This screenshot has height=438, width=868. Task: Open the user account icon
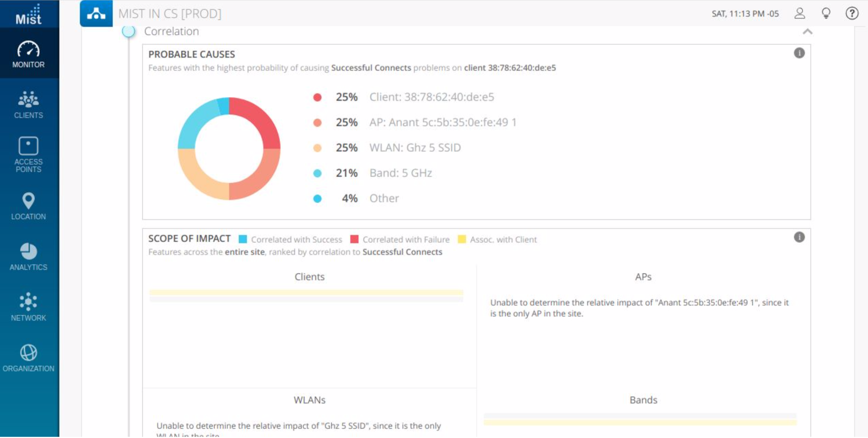click(799, 14)
